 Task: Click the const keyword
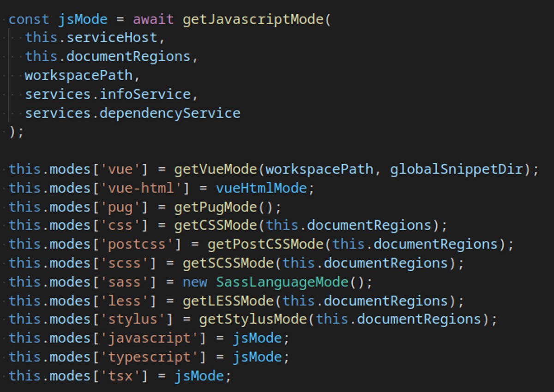[x=29, y=19]
